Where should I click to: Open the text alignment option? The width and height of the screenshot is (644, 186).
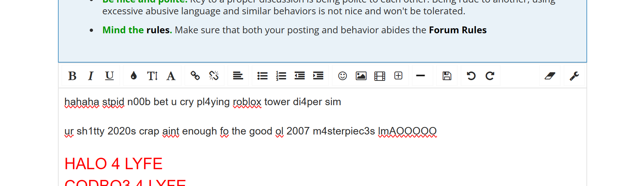tap(238, 76)
